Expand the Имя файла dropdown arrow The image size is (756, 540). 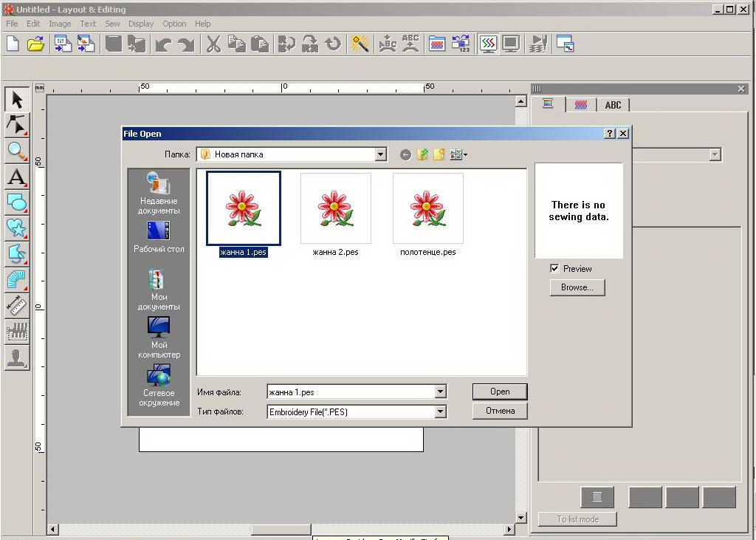[x=440, y=392]
